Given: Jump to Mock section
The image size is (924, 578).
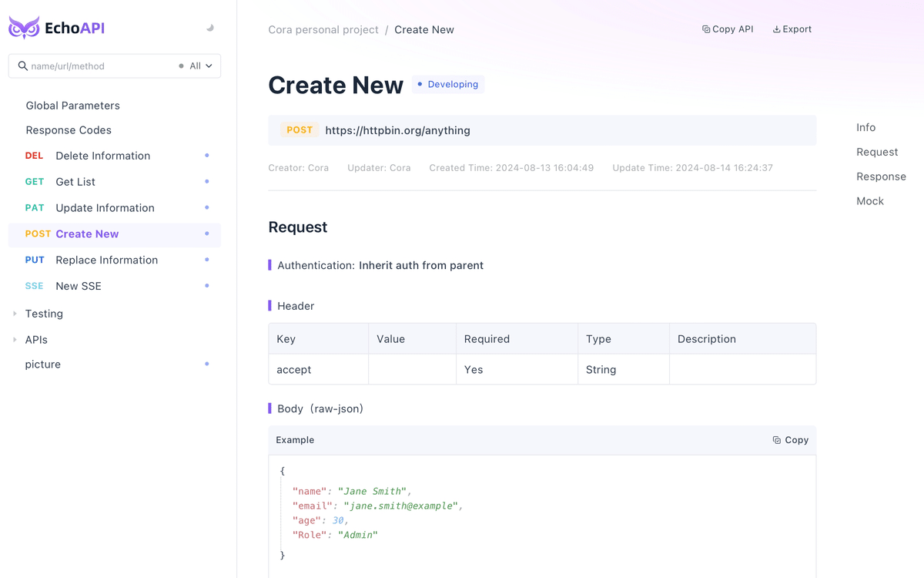Looking at the screenshot, I should [870, 201].
